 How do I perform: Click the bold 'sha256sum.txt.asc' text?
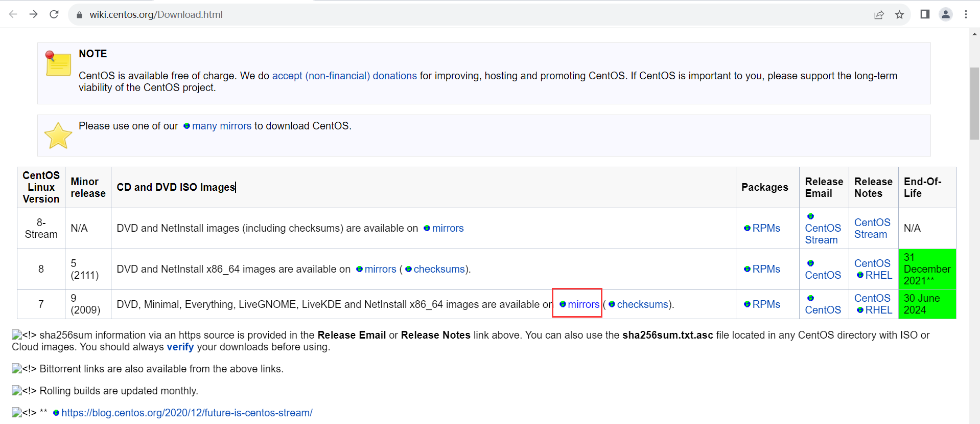(668, 335)
